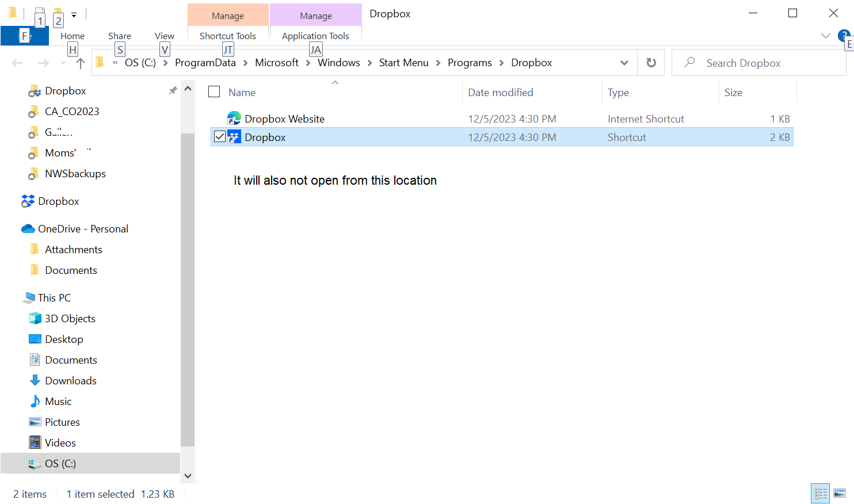
Task: Click Programs in the breadcrumb path
Action: (470, 63)
